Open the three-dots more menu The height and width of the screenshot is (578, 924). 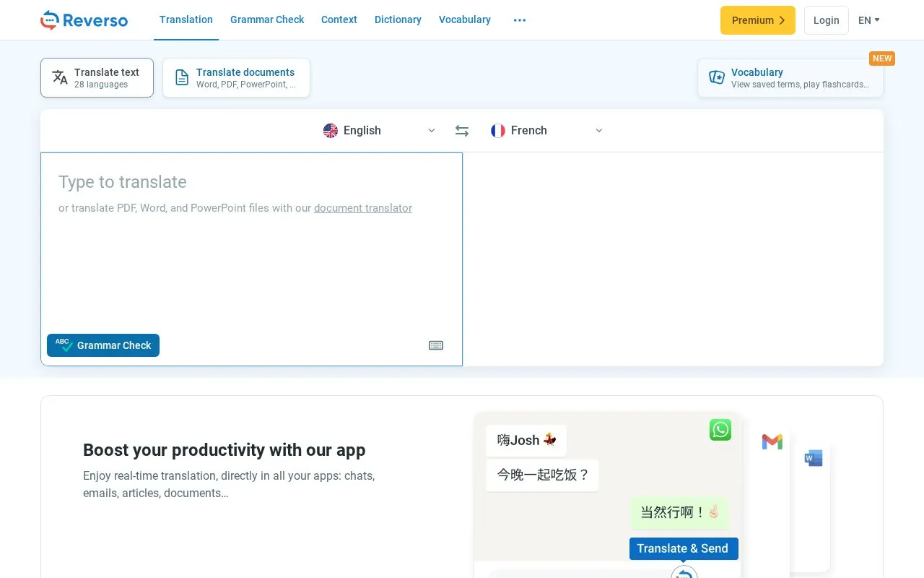[x=520, y=20]
